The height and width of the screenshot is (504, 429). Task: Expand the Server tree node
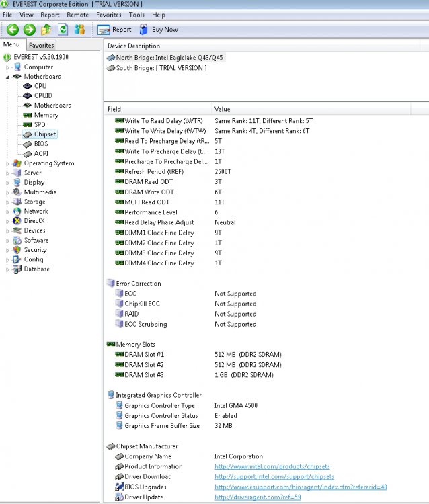coord(7,173)
